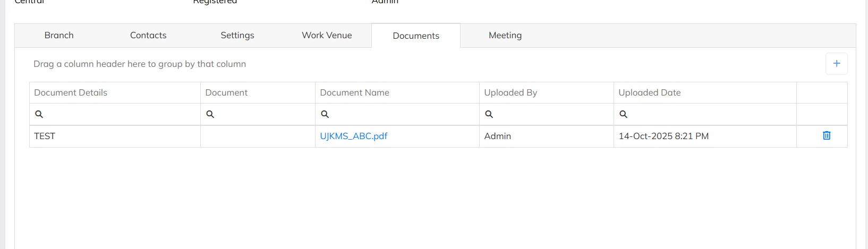
Task: Click search icon in Uploaded Date filter
Action: (624, 114)
